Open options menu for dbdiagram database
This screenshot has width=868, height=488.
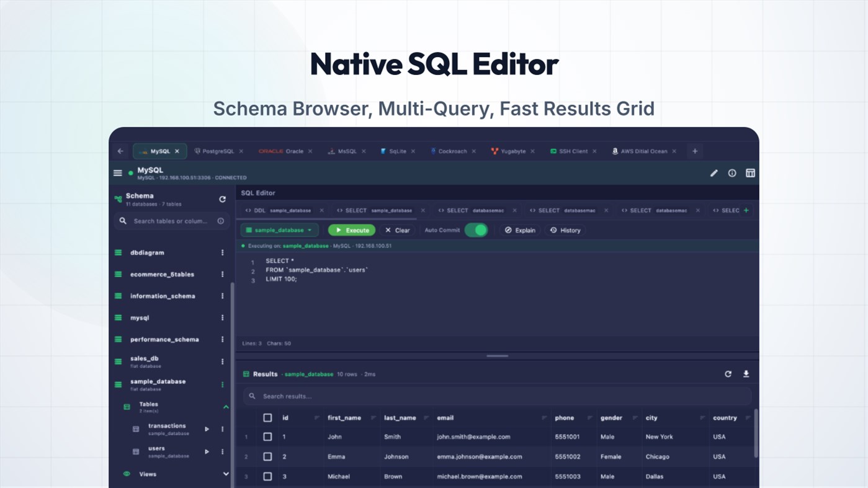click(222, 252)
